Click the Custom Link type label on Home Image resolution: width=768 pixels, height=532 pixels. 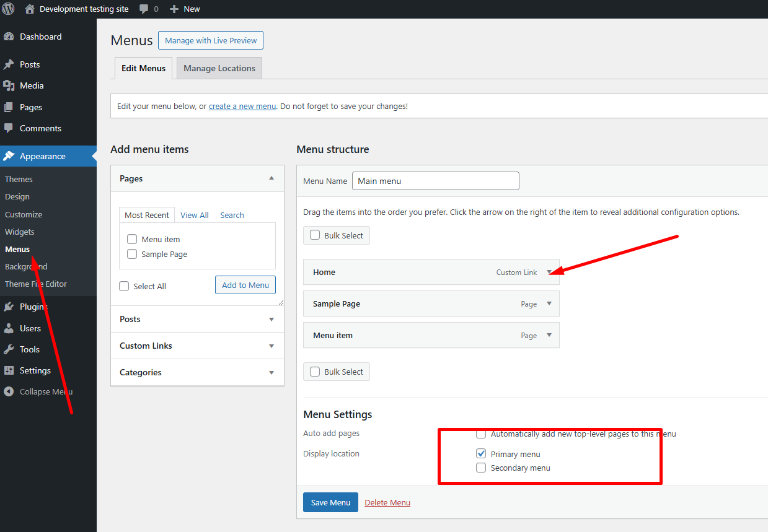click(517, 272)
